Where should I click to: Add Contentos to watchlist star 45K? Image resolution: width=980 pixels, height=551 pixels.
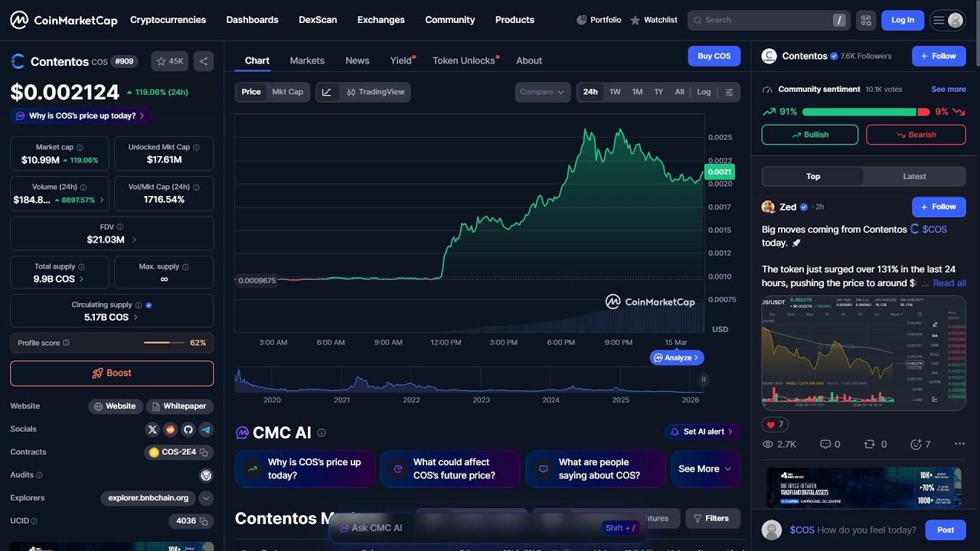[169, 61]
